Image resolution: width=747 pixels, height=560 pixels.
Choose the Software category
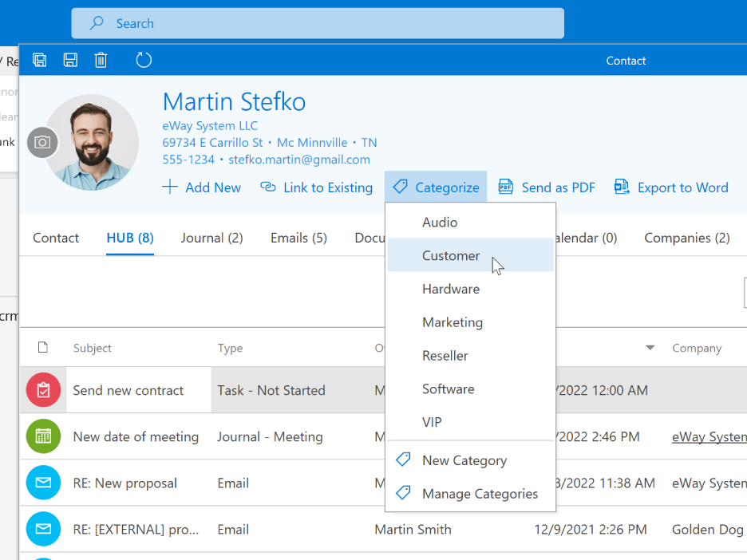point(470,388)
